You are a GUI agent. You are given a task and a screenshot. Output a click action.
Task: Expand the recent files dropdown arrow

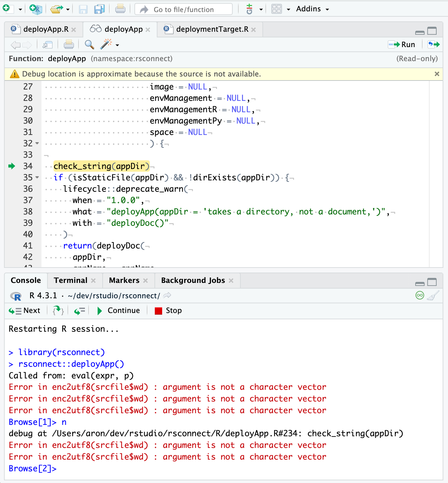(68, 10)
